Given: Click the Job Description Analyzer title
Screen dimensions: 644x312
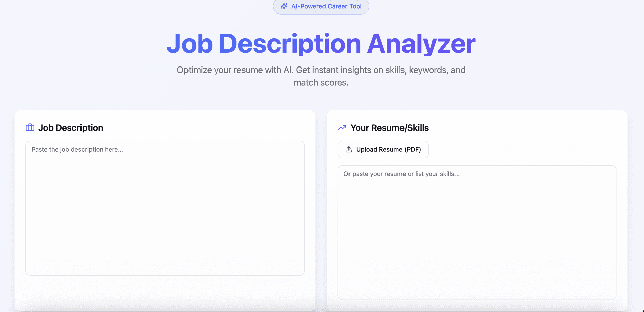Looking at the screenshot, I should (x=321, y=43).
